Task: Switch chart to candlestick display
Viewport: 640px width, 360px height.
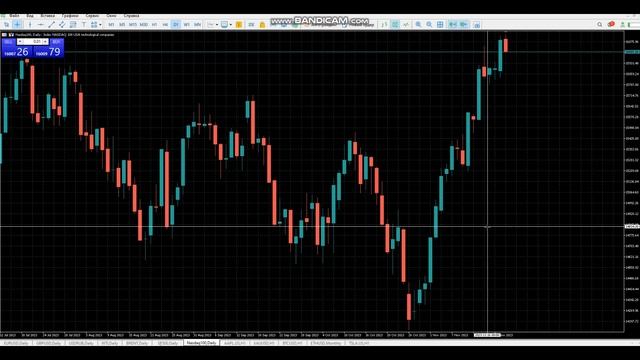Action: tap(395, 25)
